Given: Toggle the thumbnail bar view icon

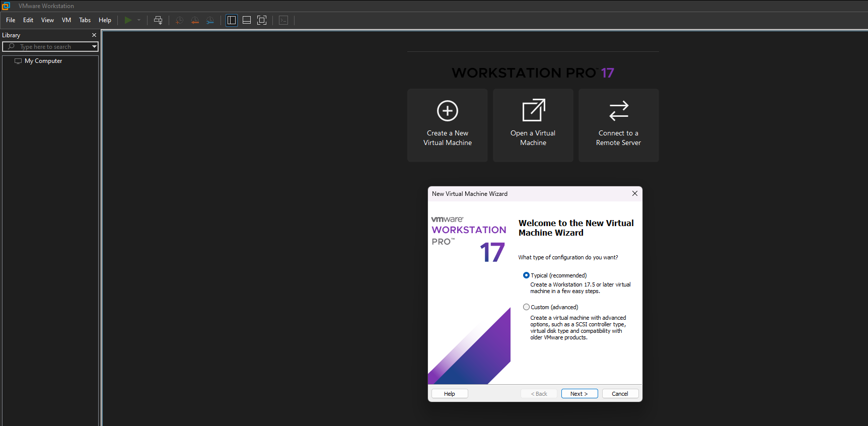Looking at the screenshot, I should click(x=247, y=20).
